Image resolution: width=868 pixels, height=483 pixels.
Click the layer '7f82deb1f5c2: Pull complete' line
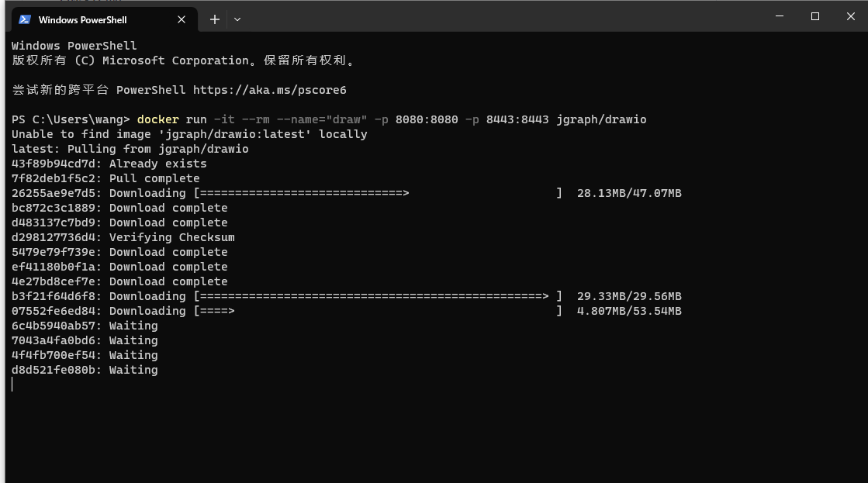pos(105,178)
